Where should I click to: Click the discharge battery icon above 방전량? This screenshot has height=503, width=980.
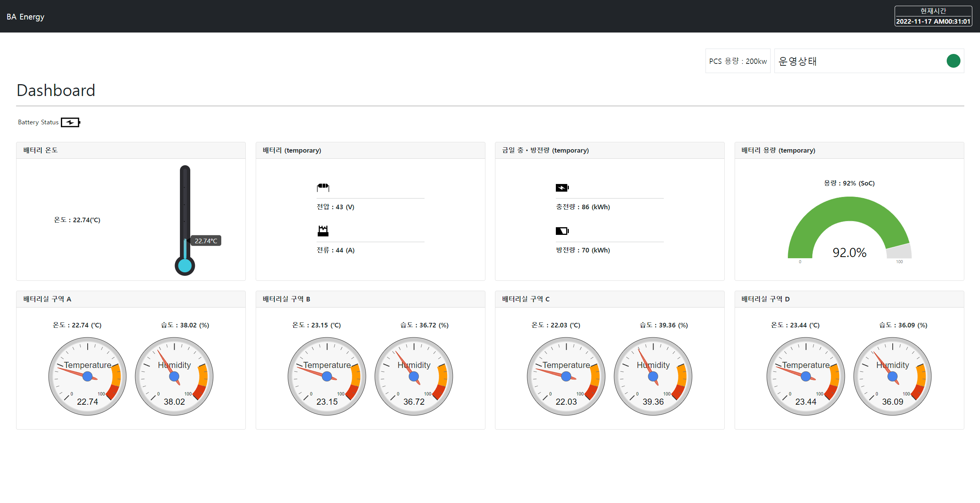(562, 231)
